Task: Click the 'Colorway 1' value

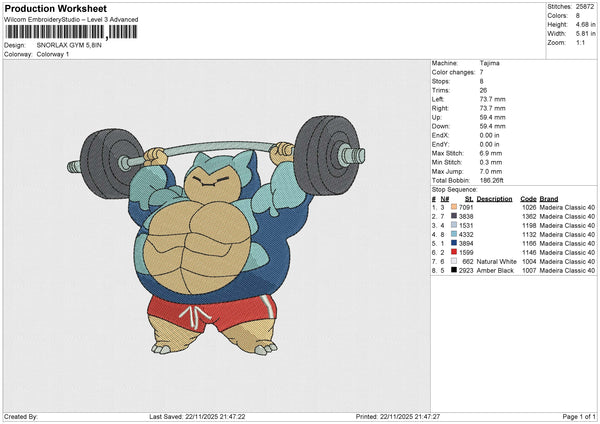Action: coord(53,54)
